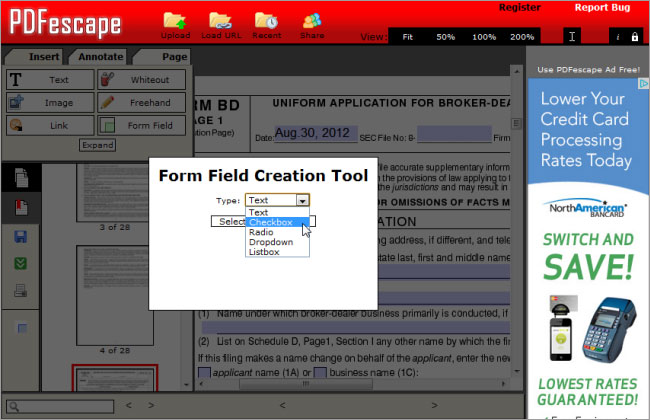Click the Report Bug link

pyautogui.click(x=602, y=7)
